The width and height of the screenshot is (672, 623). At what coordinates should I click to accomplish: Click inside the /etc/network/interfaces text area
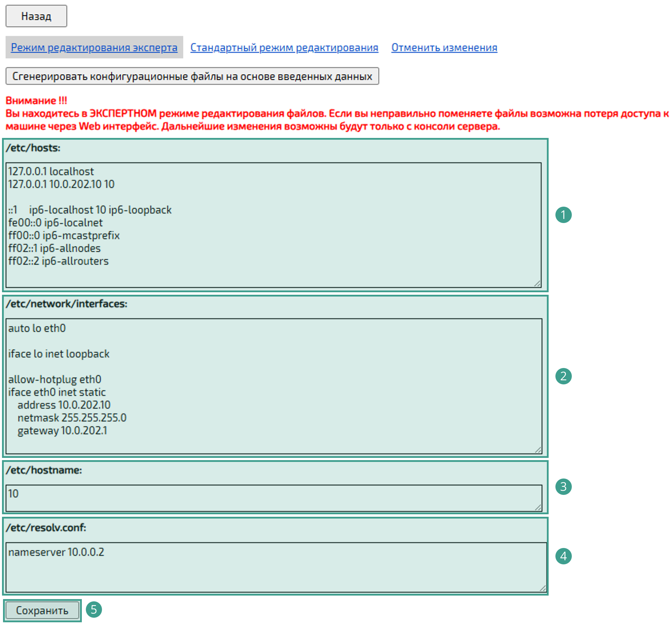pyautogui.click(x=273, y=385)
